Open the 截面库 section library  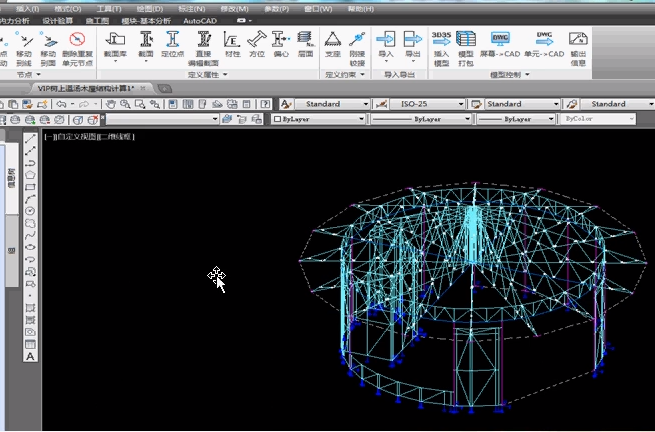tap(115, 47)
